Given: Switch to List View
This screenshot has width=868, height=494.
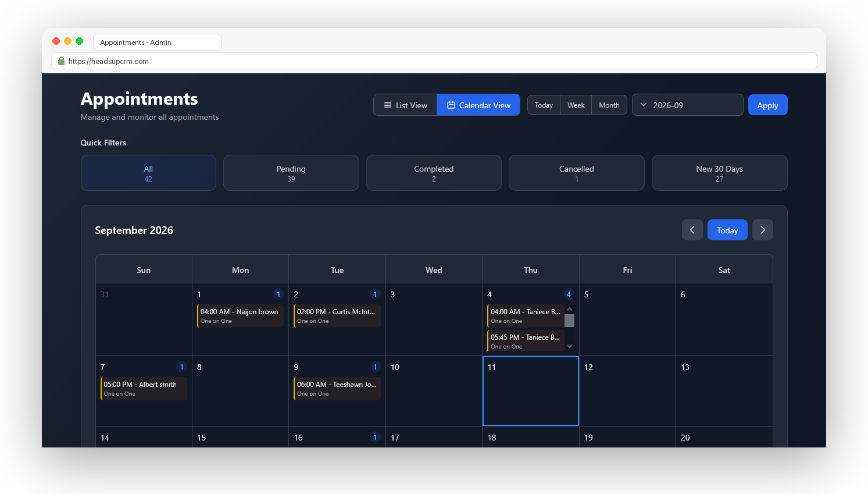Looking at the screenshot, I should point(405,105).
